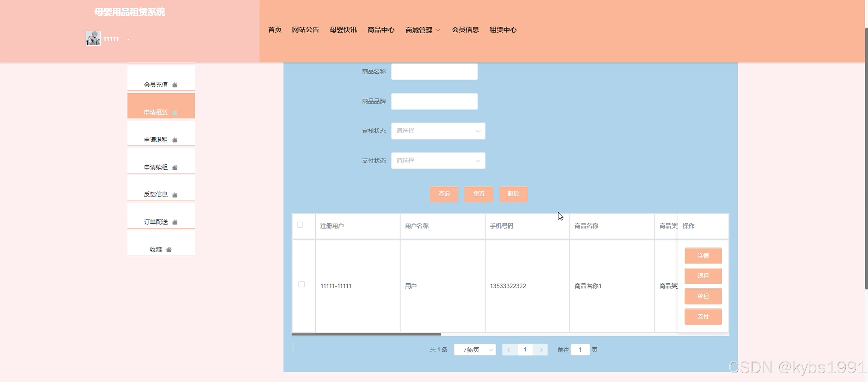
Task: Check the select-all box in table header
Action: point(300,225)
